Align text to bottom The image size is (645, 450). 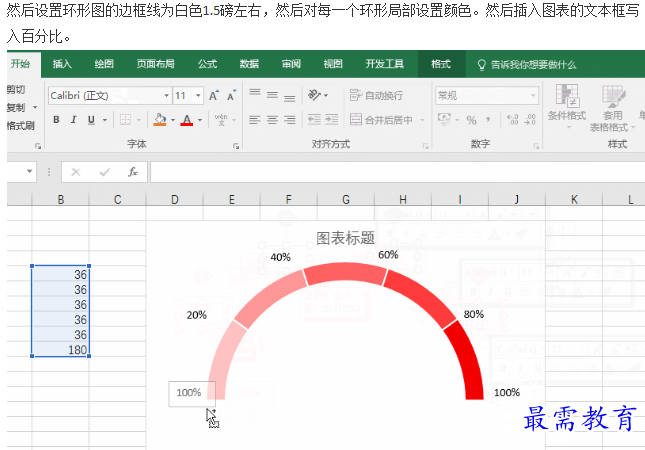pos(290,97)
